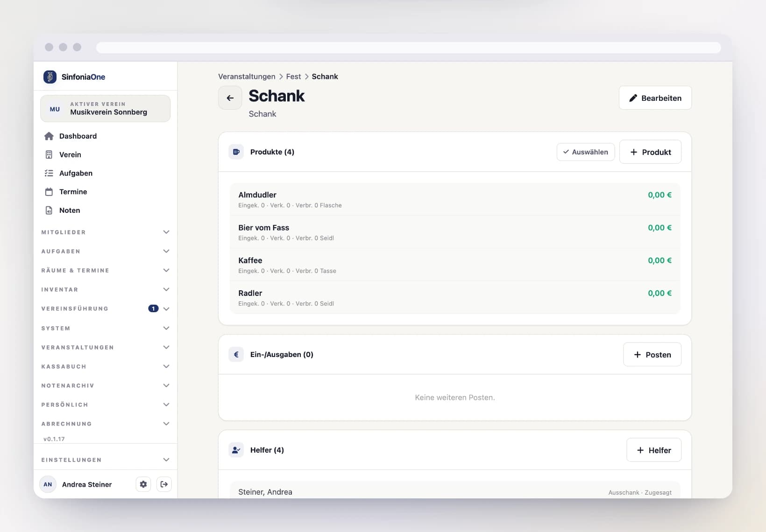Image resolution: width=766 pixels, height=532 pixels.
Task: Click the SinfoniaOne logo icon
Action: point(50,77)
